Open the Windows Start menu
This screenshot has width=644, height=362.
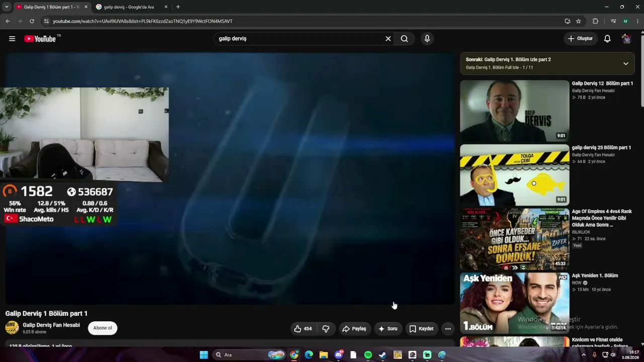click(204, 355)
